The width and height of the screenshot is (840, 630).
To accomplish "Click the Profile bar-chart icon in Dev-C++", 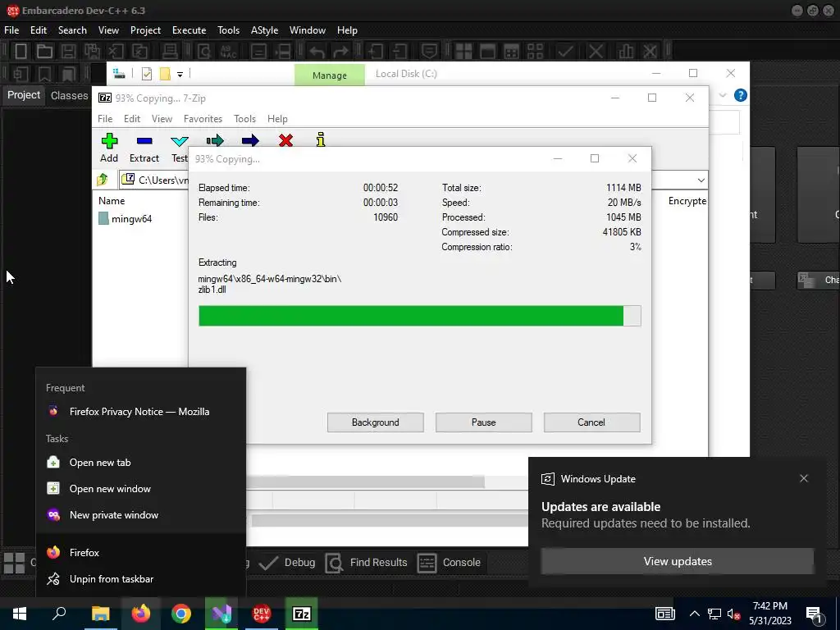I will [x=626, y=52].
